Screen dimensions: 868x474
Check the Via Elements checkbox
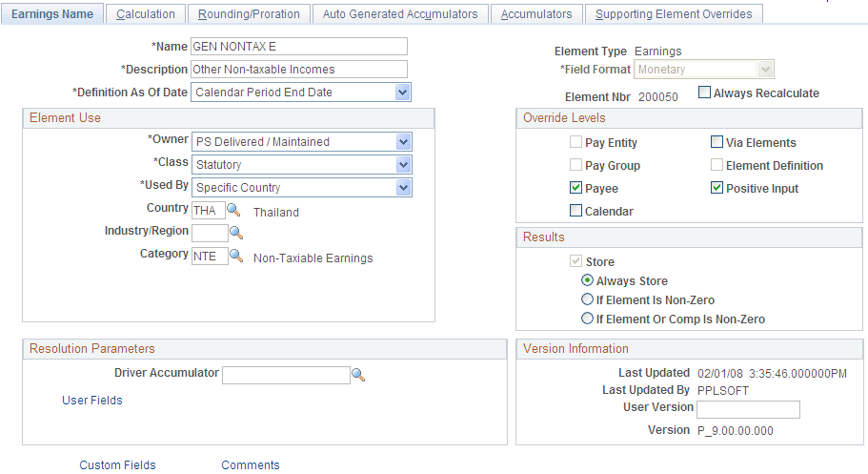[x=717, y=142]
